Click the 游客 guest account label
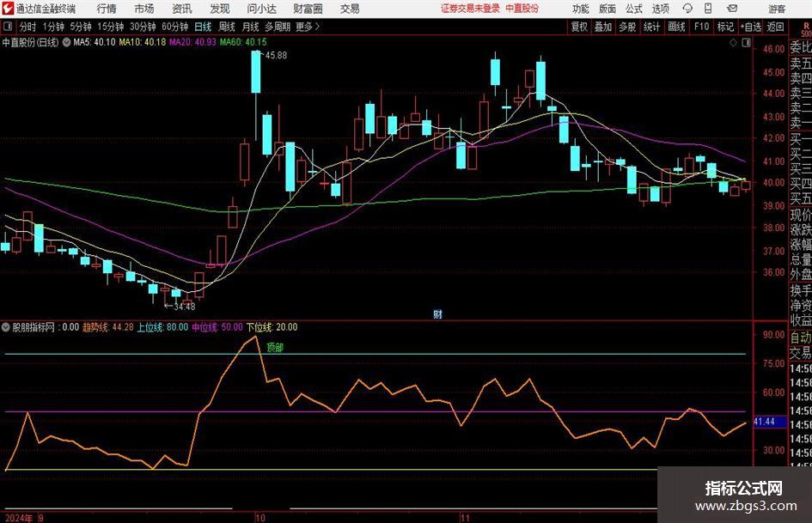 [777, 9]
